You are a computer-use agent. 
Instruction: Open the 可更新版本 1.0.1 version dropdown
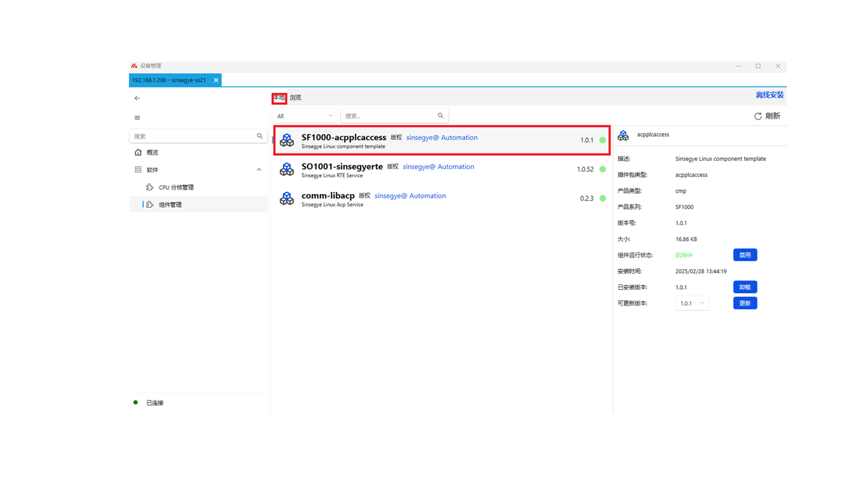[x=692, y=303]
